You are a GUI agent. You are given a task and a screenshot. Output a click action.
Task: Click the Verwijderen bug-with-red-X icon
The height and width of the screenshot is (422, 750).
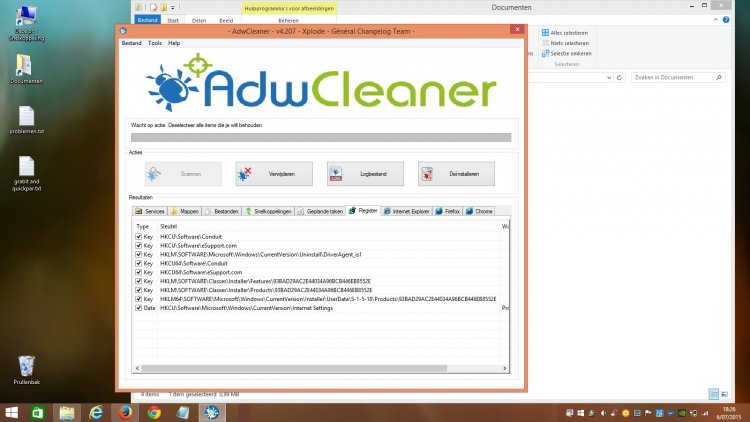pos(244,174)
